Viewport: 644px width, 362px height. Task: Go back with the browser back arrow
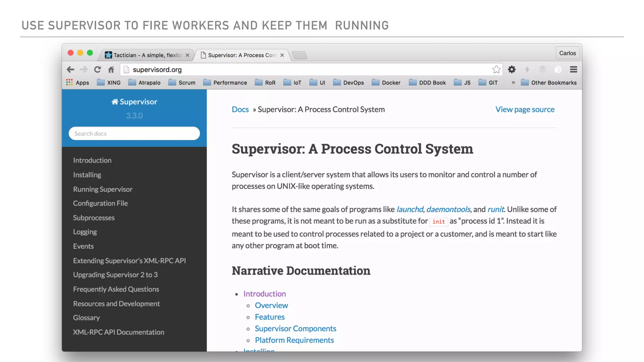coord(70,69)
